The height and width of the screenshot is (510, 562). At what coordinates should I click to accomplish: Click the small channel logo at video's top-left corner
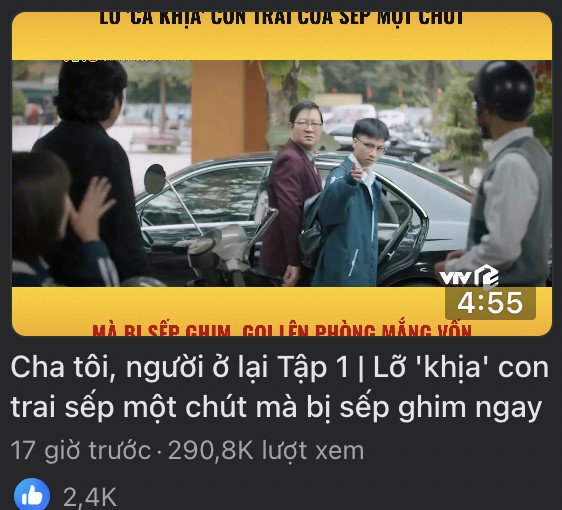coord(80,60)
